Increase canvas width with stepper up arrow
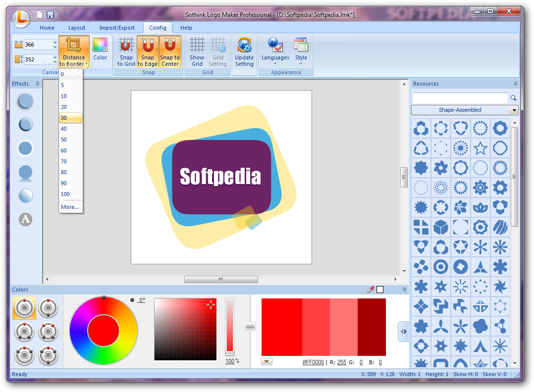Screen dimensions: 534x392 (x=55, y=42)
